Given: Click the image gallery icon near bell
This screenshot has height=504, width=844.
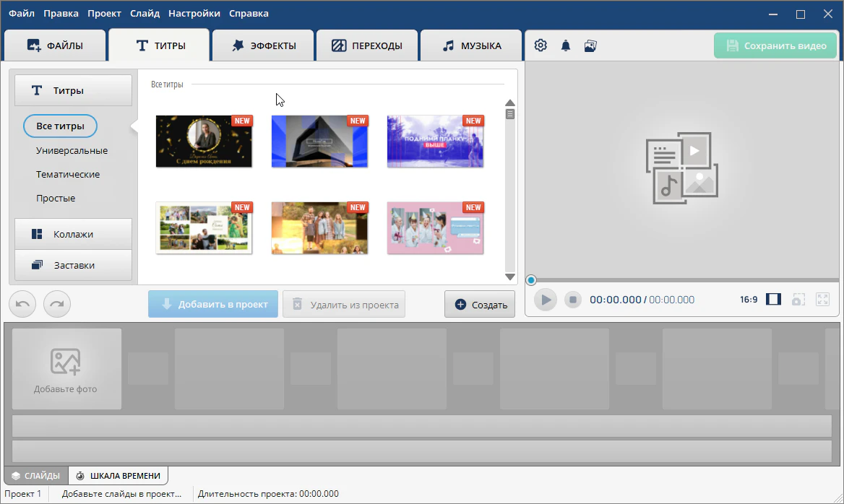Looking at the screenshot, I should (x=590, y=45).
